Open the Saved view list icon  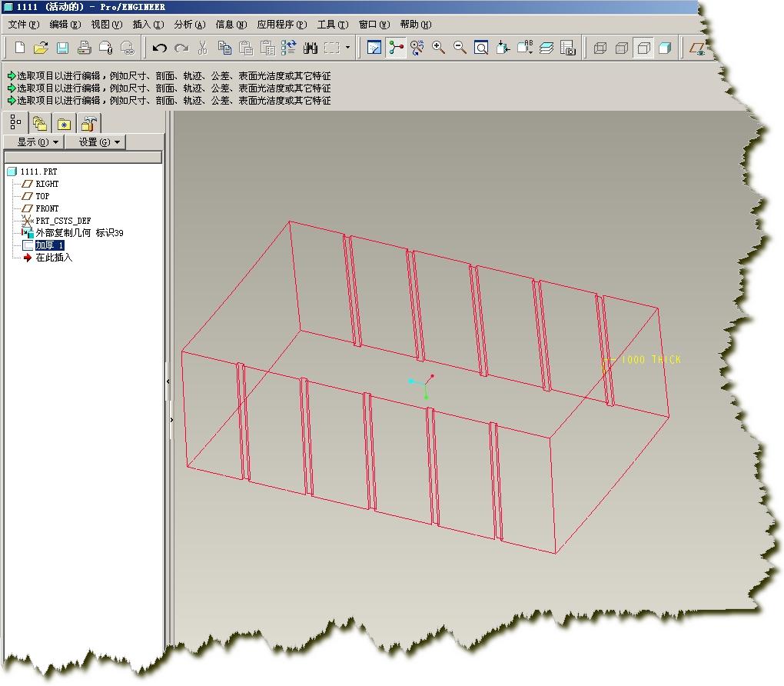pyautogui.click(x=525, y=48)
